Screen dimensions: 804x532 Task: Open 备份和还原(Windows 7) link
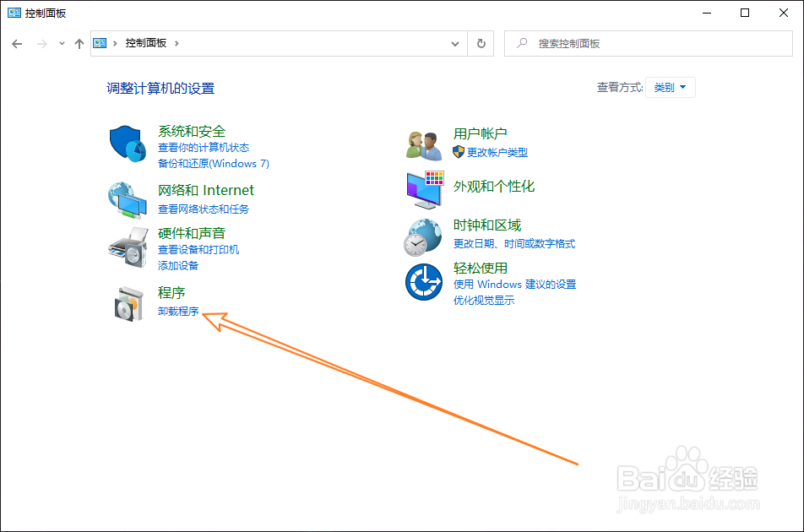coord(215,164)
